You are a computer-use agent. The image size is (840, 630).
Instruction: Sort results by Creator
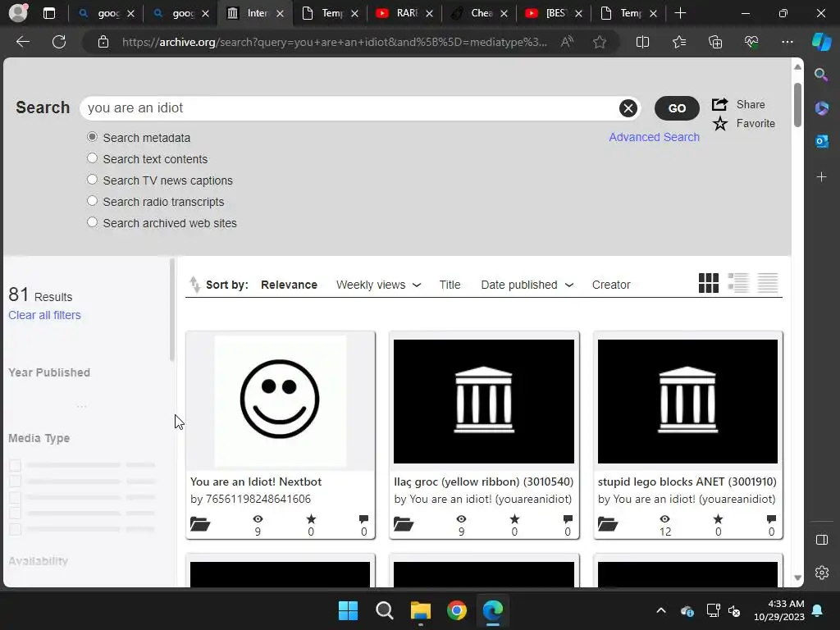[x=610, y=285]
